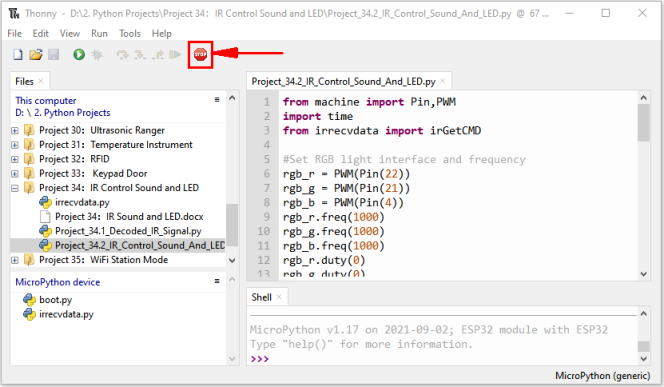The height and width of the screenshot is (387, 664).
Task: Click the 2. Python Projects path link
Action: 72,113
